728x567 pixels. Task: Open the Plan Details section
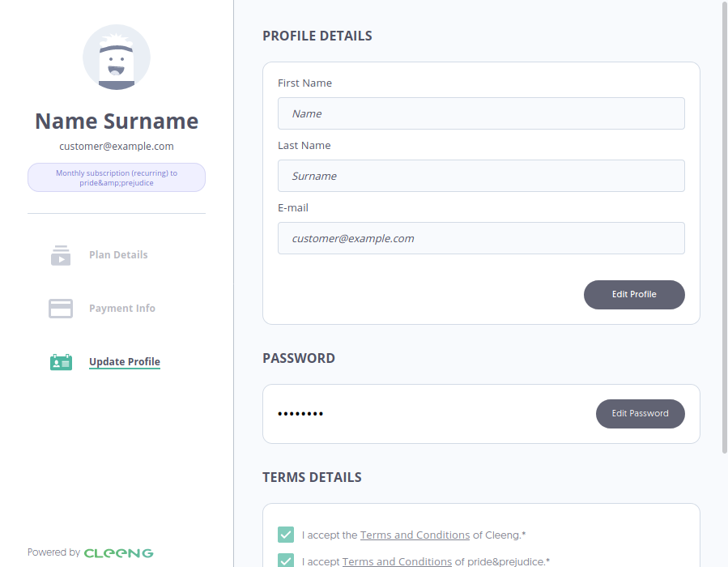coord(118,255)
